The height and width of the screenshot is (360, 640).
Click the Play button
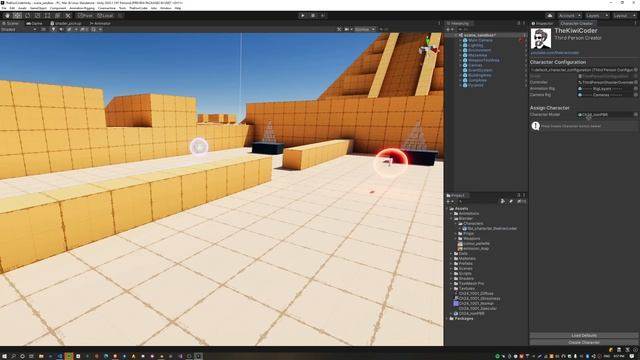tap(302, 16)
